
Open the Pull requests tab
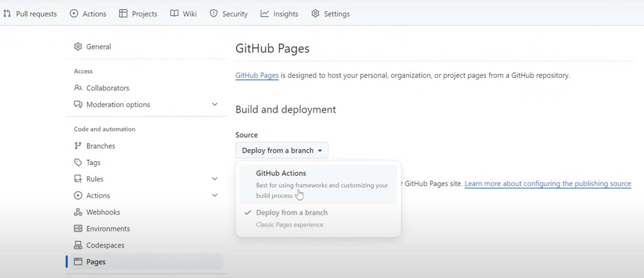coord(30,14)
